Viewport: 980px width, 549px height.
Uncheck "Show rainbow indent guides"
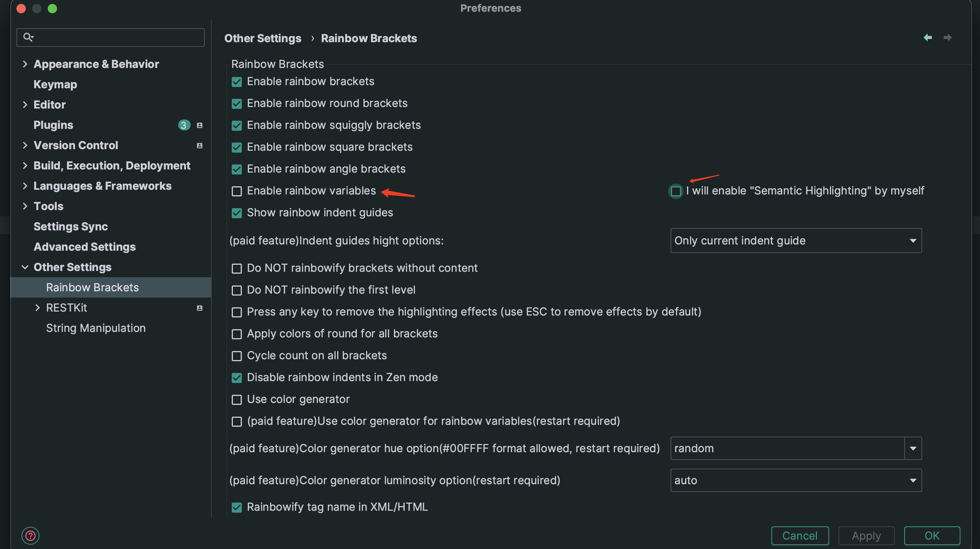click(x=236, y=213)
